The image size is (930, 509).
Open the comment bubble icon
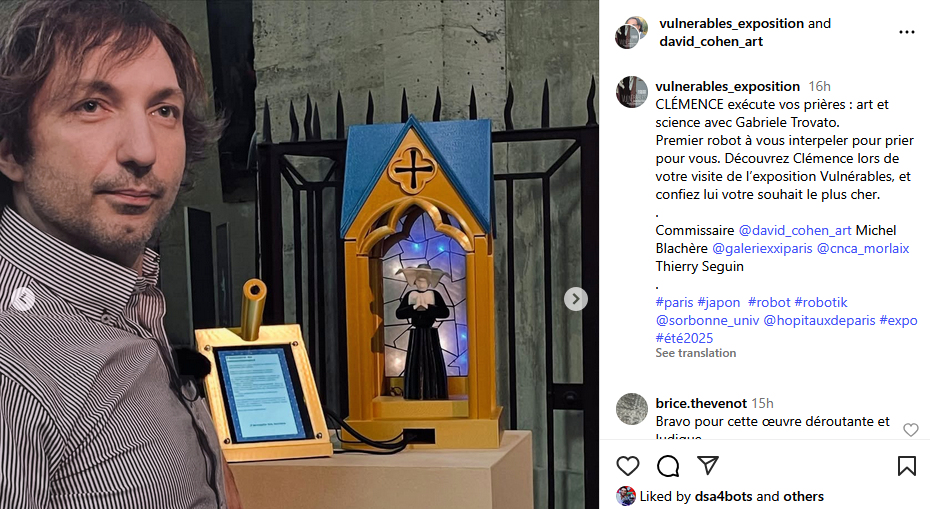(x=668, y=466)
